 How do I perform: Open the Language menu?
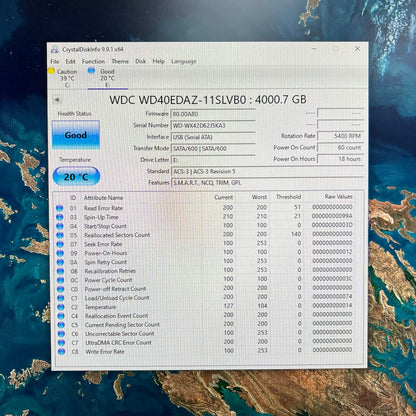pyautogui.click(x=184, y=62)
